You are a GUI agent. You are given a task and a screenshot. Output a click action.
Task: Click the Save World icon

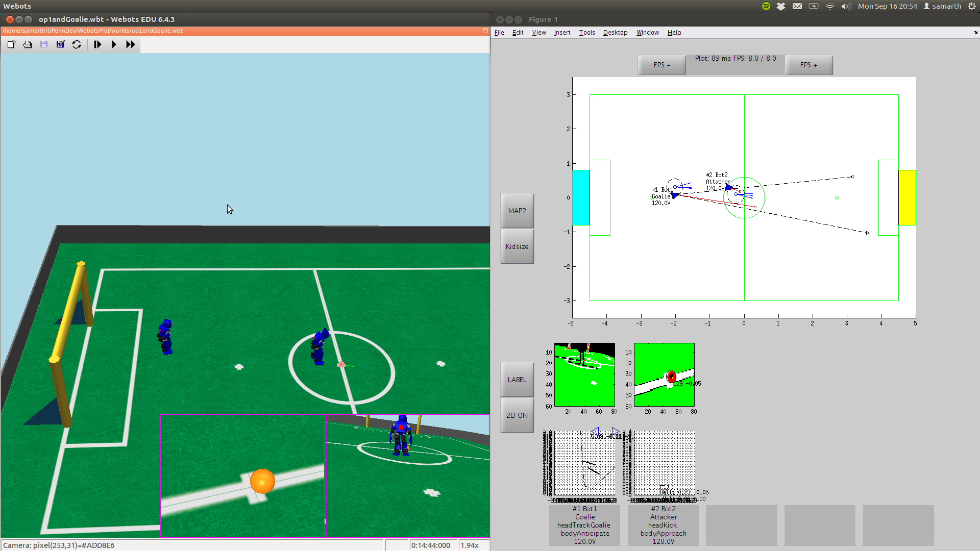coord(44,44)
